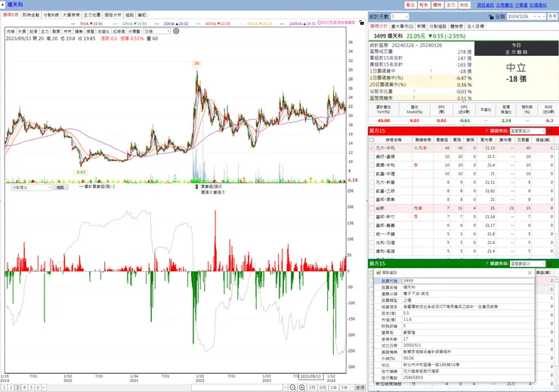This screenshot has height=392, width=559.
Task: Toggle the 外資 chart overlay button
Action: pos(22,32)
